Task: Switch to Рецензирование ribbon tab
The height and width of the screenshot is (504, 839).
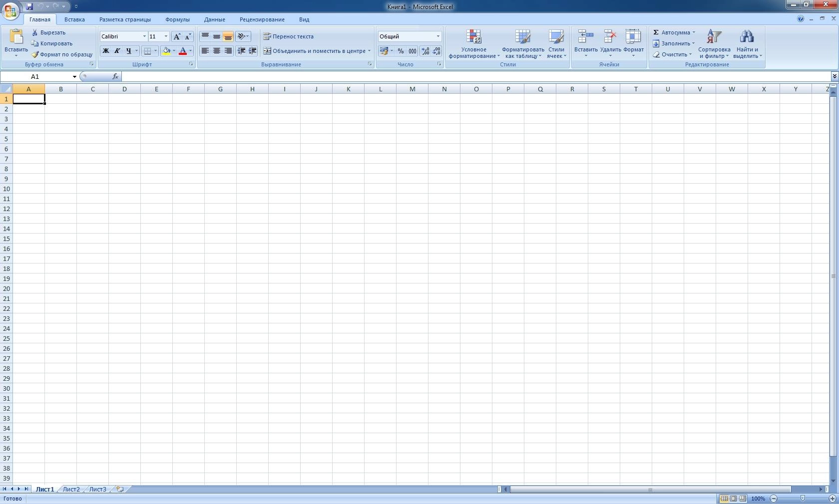Action: point(262,19)
